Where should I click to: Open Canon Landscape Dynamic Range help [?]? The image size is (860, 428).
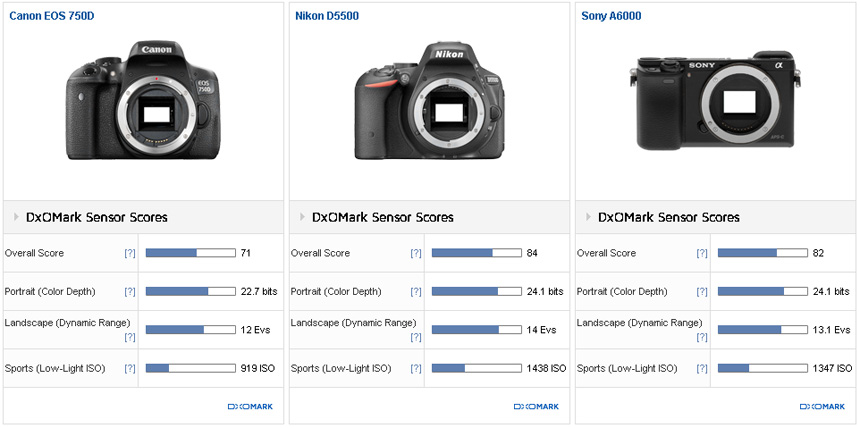tap(129, 337)
